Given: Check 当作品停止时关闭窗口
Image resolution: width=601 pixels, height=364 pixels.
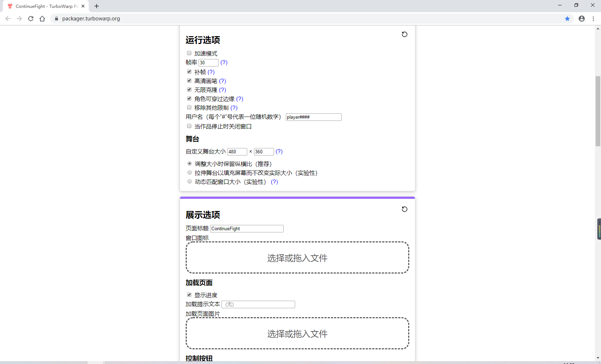Looking at the screenshot, I should (x=189, y=126).
